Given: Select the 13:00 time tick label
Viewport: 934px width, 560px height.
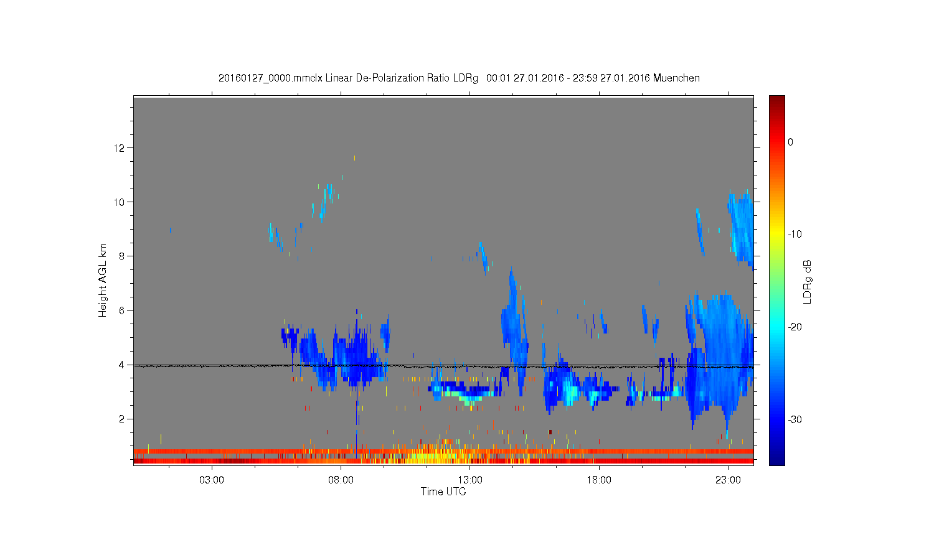Looking at the screenshot, I should [470, 480].
